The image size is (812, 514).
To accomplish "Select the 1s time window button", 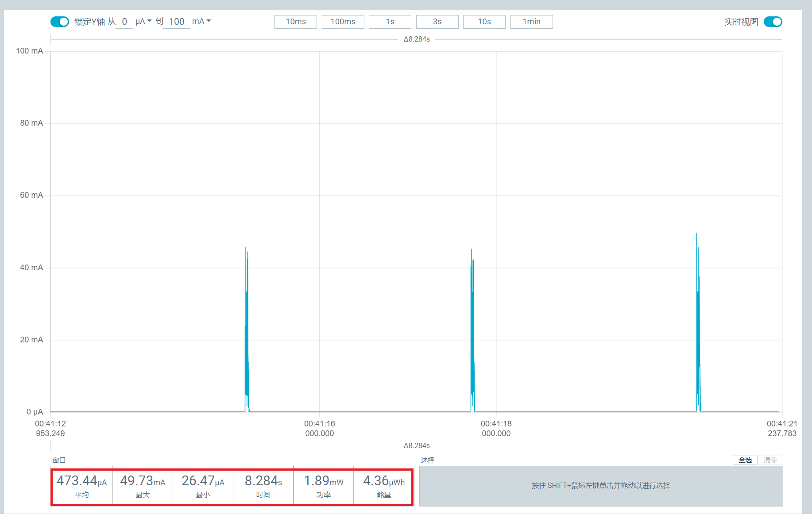I will pyautogui.click(x=390, y=22).
